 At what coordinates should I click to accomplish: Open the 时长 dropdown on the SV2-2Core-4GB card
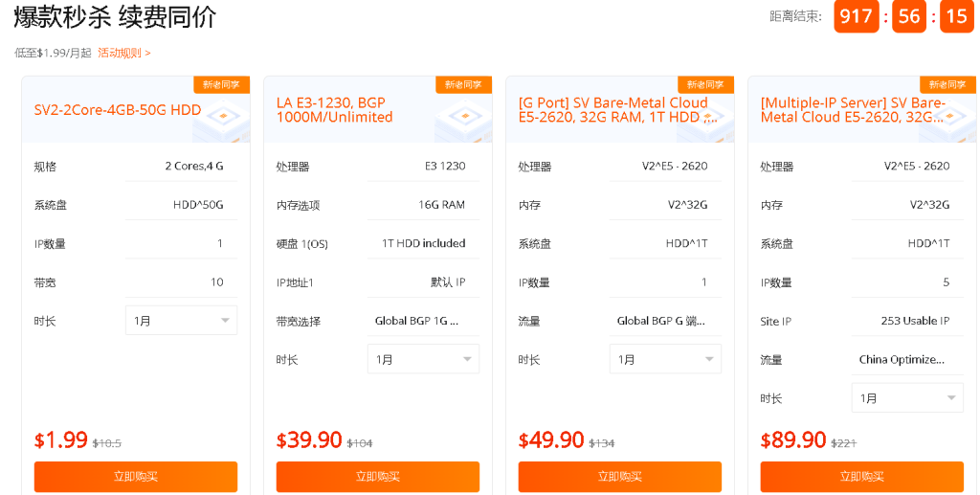pos(181,321)
